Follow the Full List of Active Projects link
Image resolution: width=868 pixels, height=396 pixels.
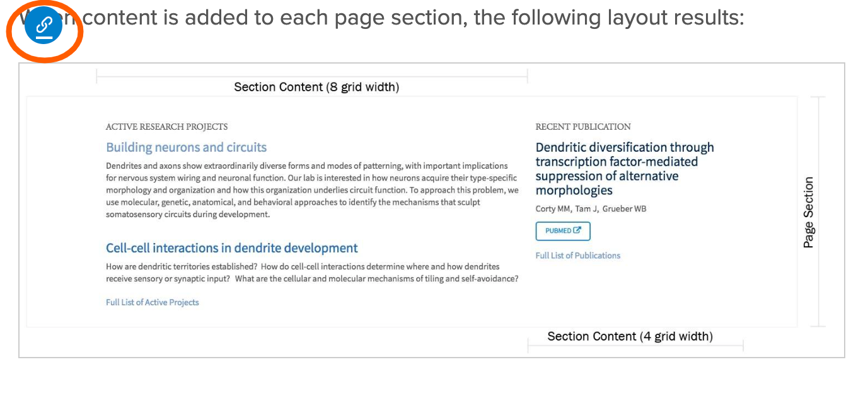152,302
